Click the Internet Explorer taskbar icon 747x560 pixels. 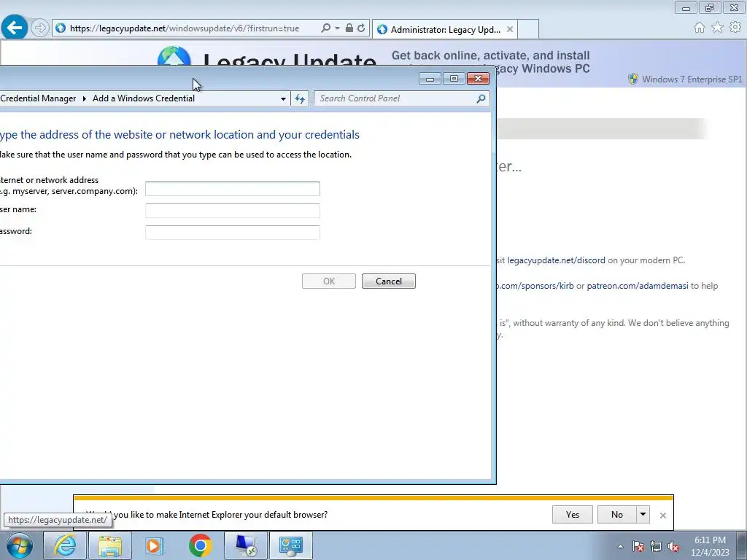coord(65,545)
